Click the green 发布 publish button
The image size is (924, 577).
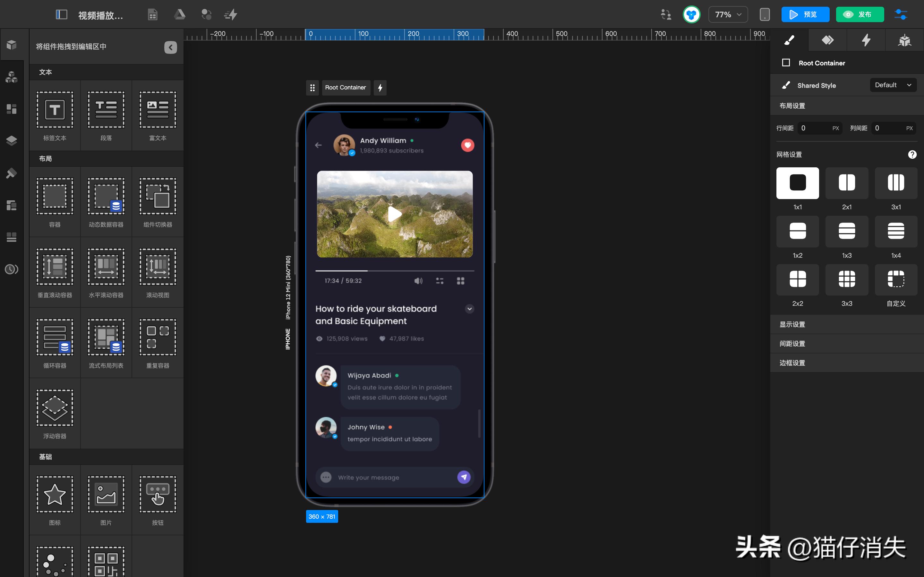[x=860, y=14]
